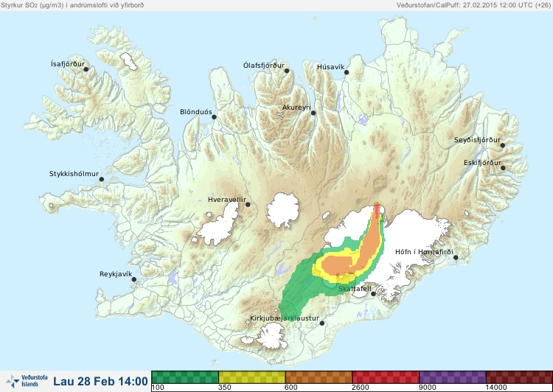553x392 pixels.
Task: Click the Styrkur SO2 title text
Action: pyautogui.click(x=72, y=5)
